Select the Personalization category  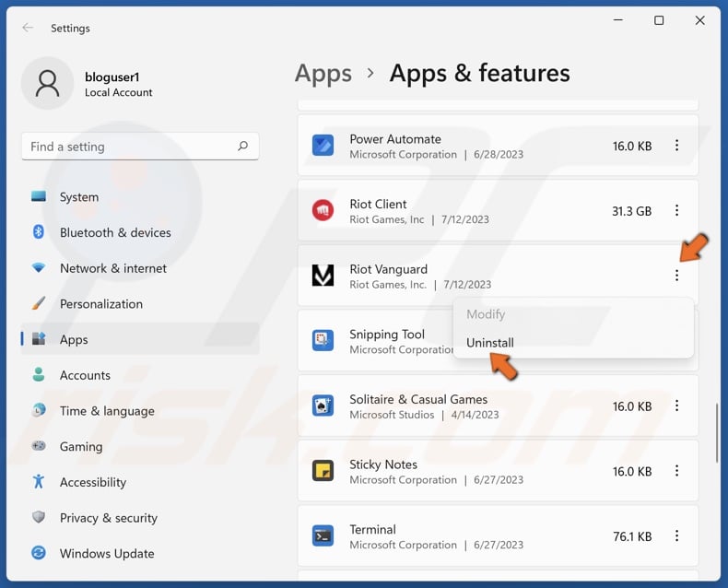tap(101, 304)
